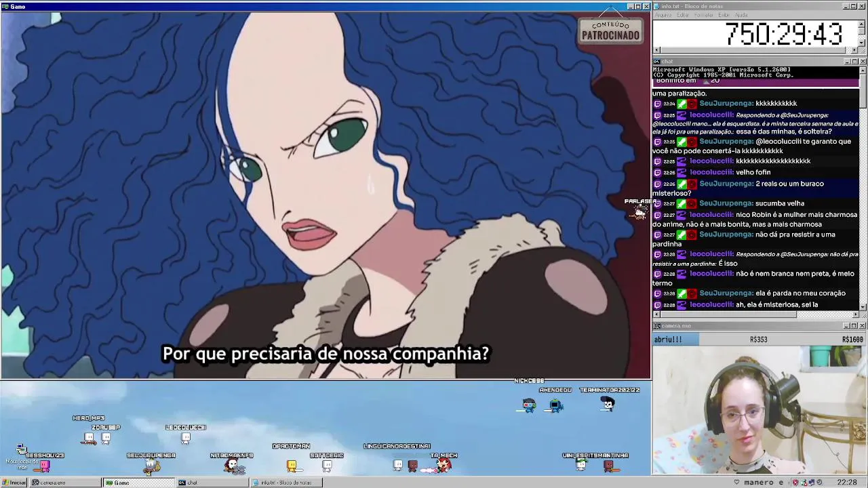The image size is (868, 488).
Task: Click the 'ah, ela é misteriosa, sei la' message
Action: tap(776, 305)
